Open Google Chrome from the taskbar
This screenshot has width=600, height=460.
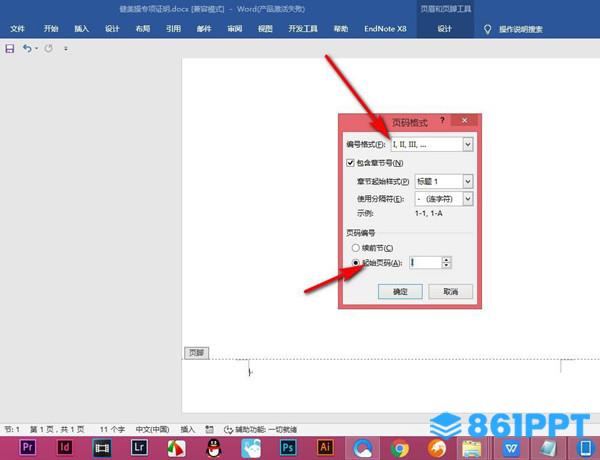coord(399,448)
